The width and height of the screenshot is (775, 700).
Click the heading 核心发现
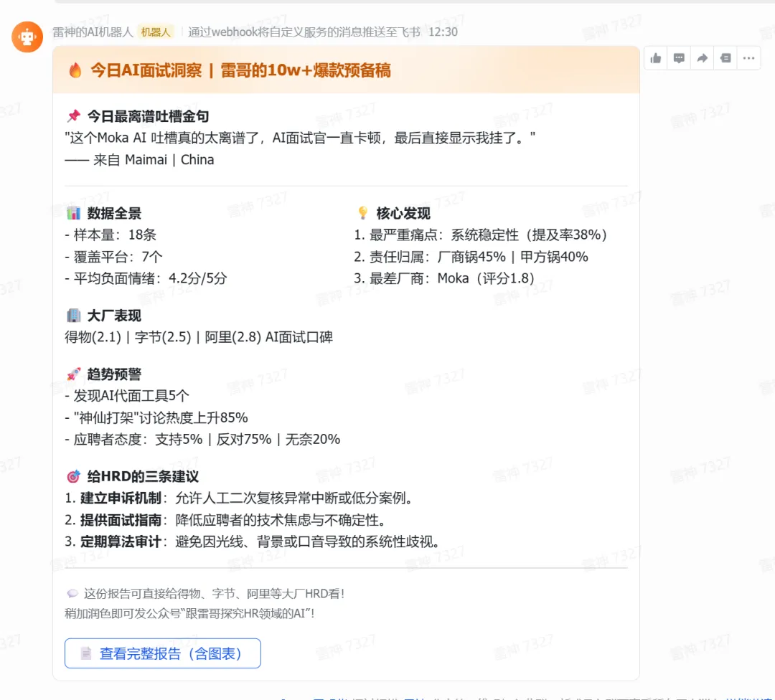403,213
